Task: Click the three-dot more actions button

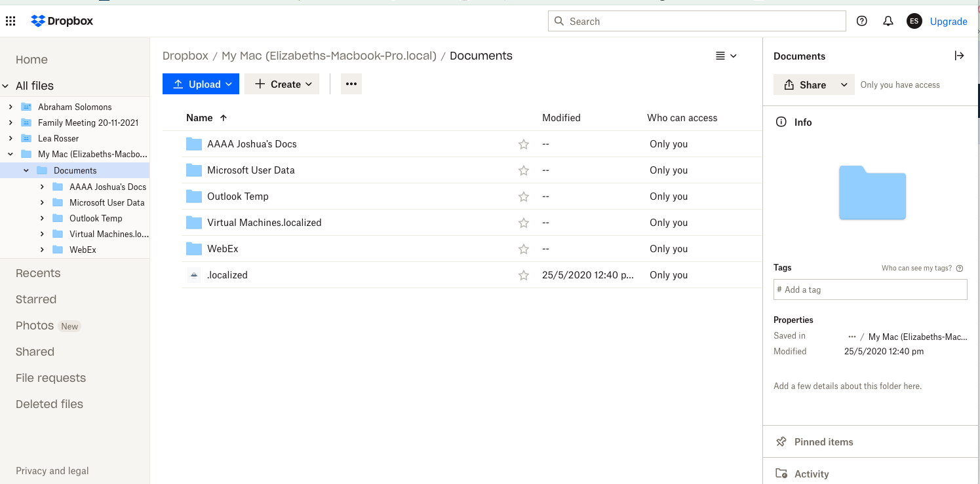Action: (x=351, y=84)
